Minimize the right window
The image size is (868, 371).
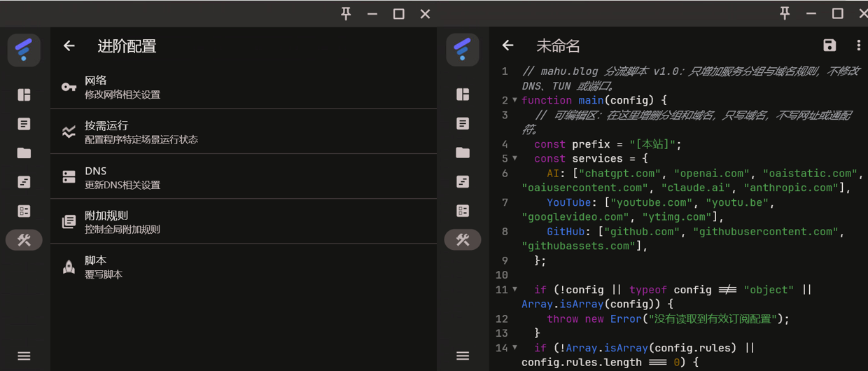pyautogui.click(x=811, y=13)
